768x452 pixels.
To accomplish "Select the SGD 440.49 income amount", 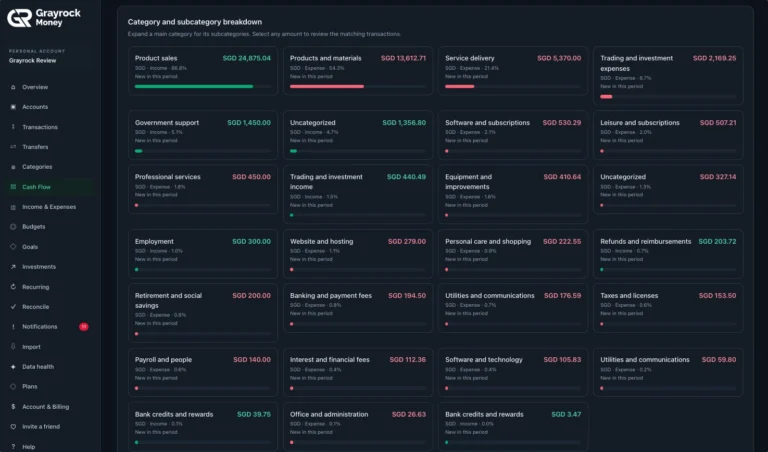I will [x=406, y=177].
